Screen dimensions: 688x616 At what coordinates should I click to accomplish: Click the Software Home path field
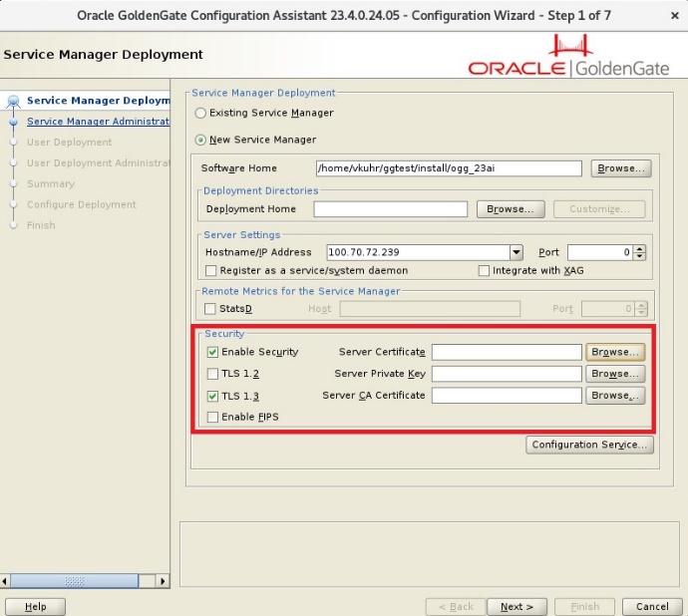click(449, 168)
